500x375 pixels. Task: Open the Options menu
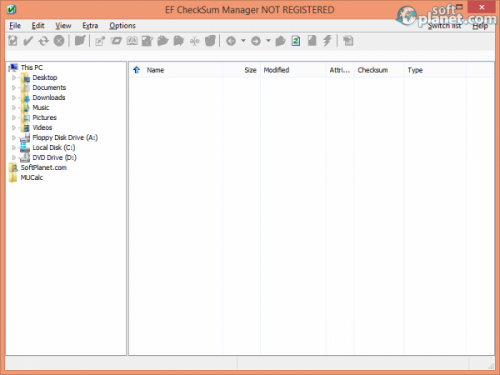click(x=122, y=26)
